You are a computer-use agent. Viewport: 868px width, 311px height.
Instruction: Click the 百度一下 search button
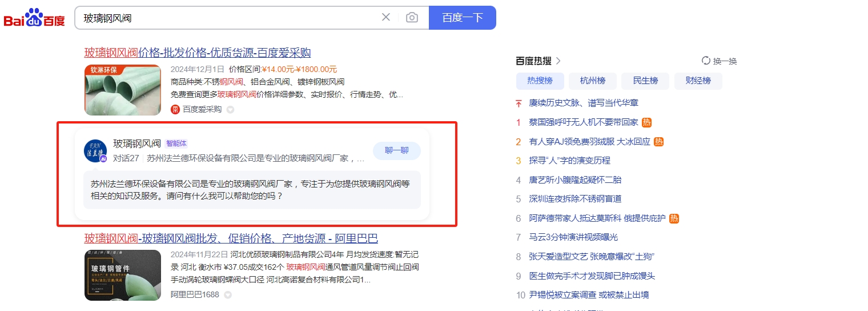pyautogui.click(x=463, y=18)
